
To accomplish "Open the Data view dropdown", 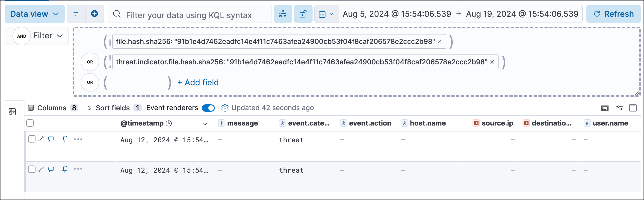I will click(x=34, y=14).
